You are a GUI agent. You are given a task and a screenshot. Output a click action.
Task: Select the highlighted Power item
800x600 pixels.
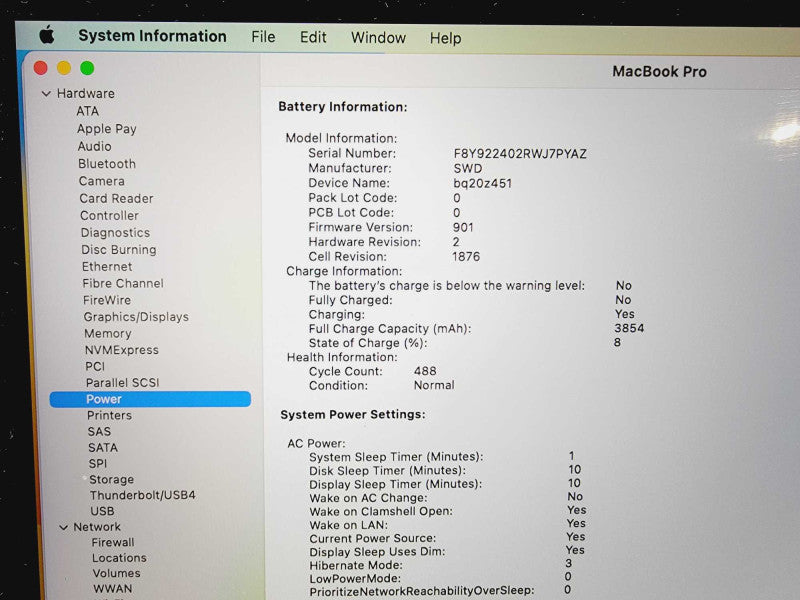(150, 399)
